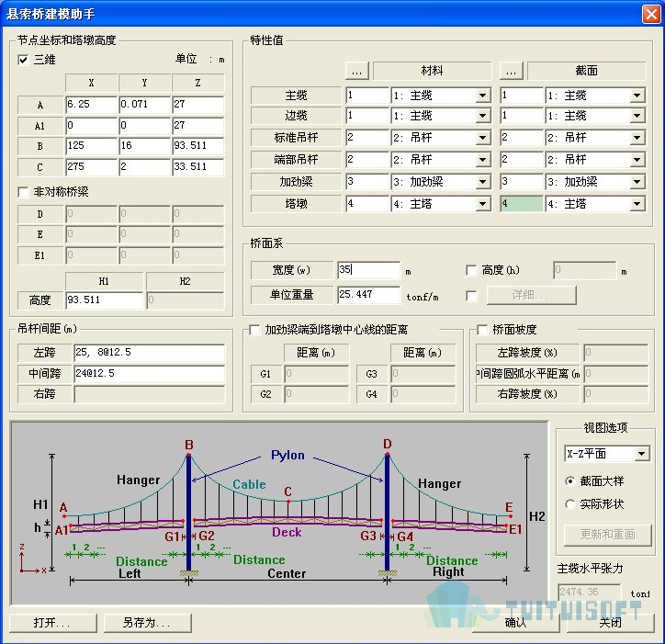Image resolution: width=665 pixels, height=644 pixels.
Task: Click the 另存为... button
Action: (147, 623)
